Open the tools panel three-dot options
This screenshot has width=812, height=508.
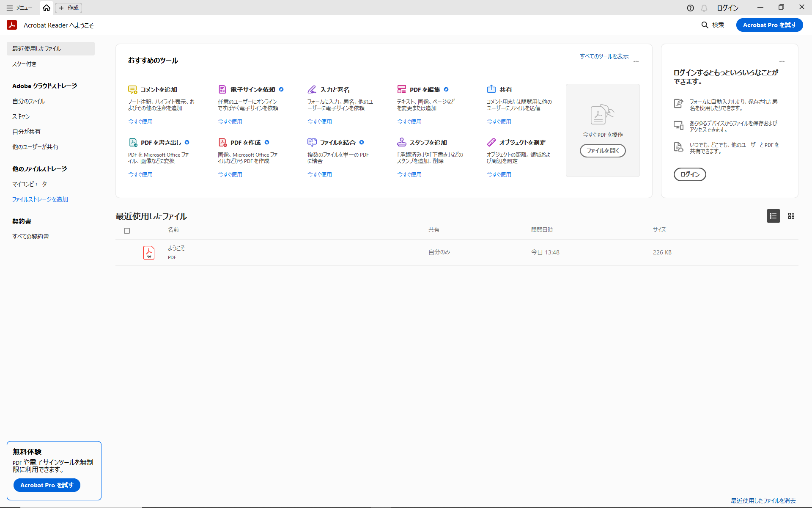pyautogui.click(x=636, y=61)
